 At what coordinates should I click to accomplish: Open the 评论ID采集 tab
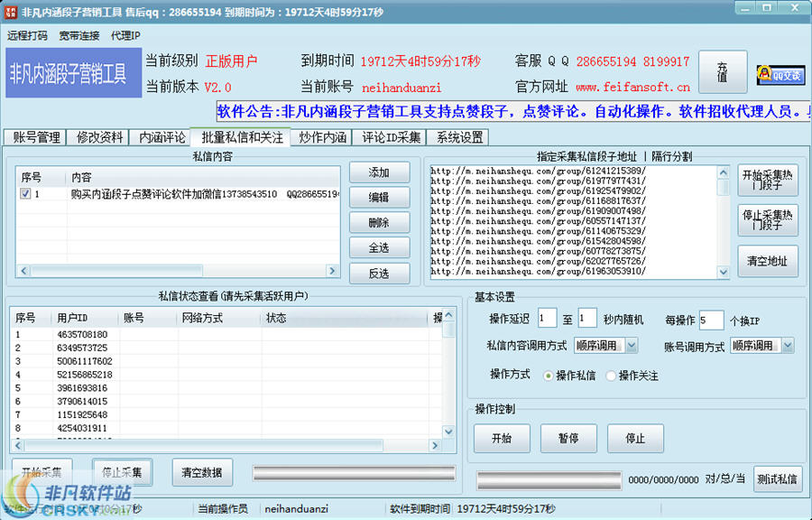391,137
